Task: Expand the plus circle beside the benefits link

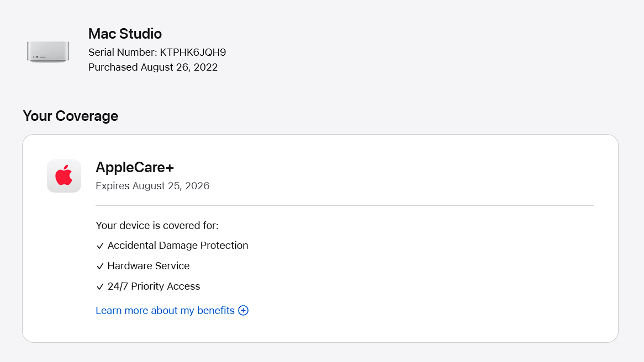Action: pyautogui.click(x=243, y=310)
